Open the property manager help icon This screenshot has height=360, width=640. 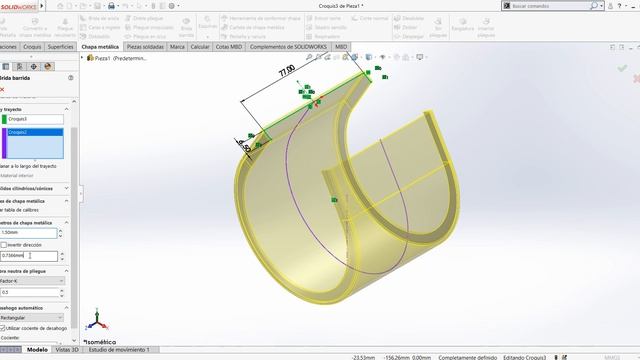pyautogui.click(x=71, y=78)
